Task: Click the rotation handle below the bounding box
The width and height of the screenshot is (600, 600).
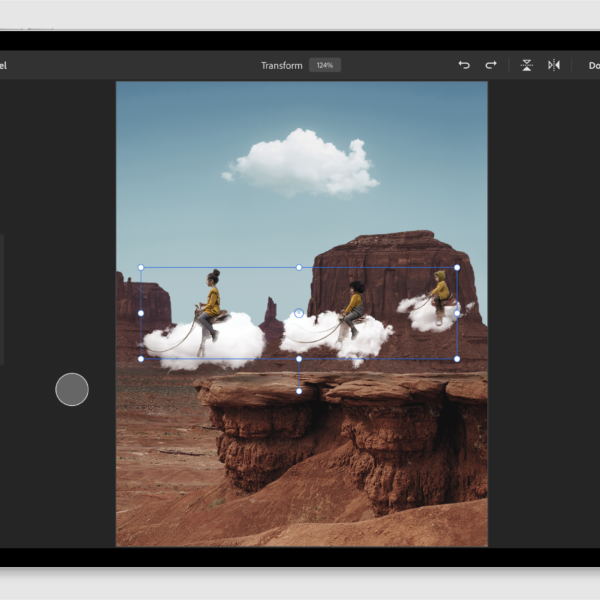Action: click(299, 391)
